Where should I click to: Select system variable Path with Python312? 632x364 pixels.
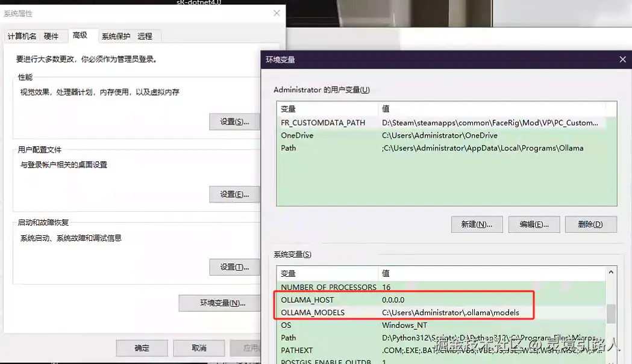pos(442,338)
